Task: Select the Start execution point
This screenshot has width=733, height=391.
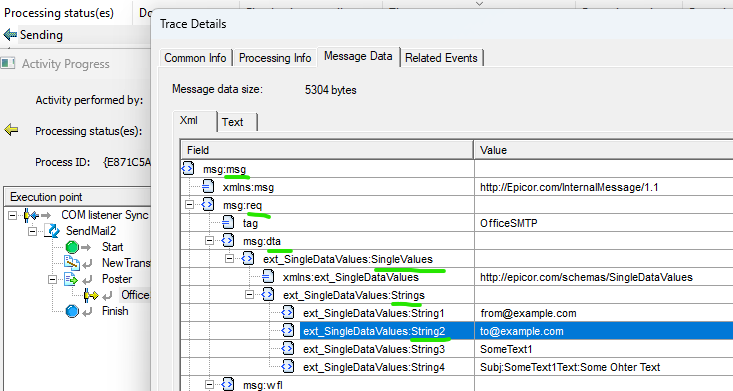Action: [x=112, y=247]
